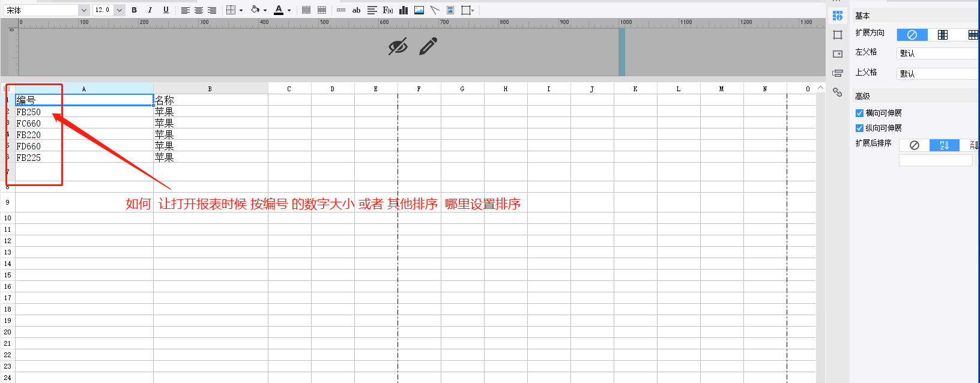Click the sort expression input field
The height and width of the screenshot is (383, 980).
936,160
